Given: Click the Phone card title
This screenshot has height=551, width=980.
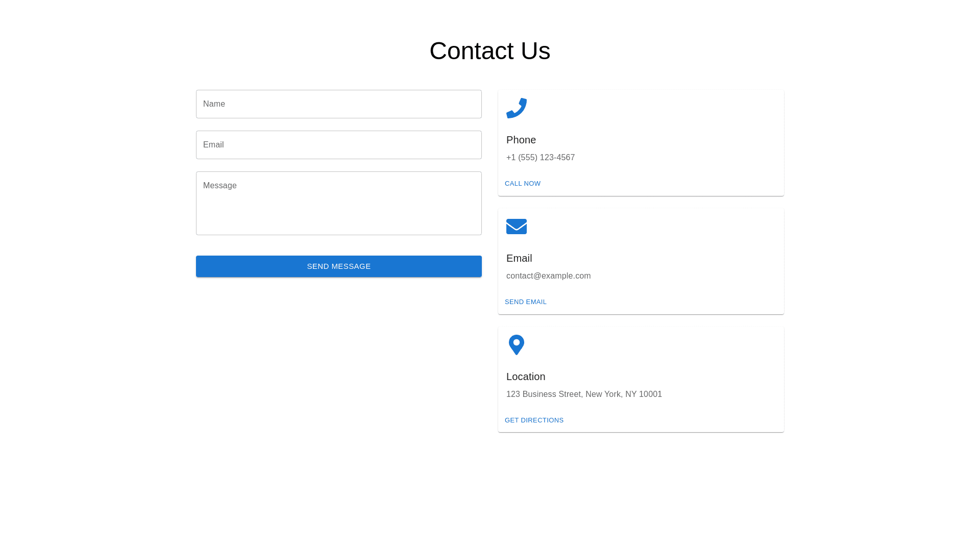Looking at the screenshot, I should [x=521, y=140].
